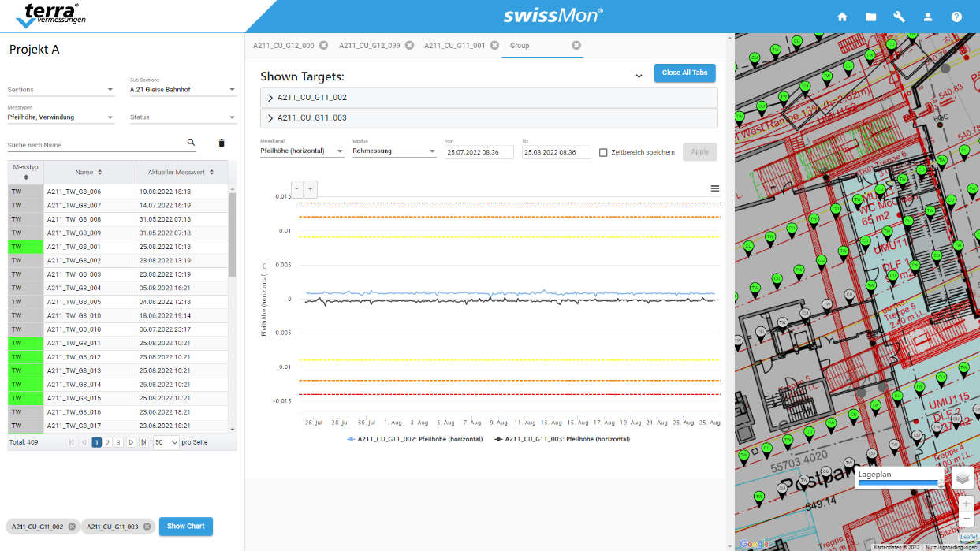The image size is (980, 551).
Task: Open the folder icon in header
Action: point(870,17)
